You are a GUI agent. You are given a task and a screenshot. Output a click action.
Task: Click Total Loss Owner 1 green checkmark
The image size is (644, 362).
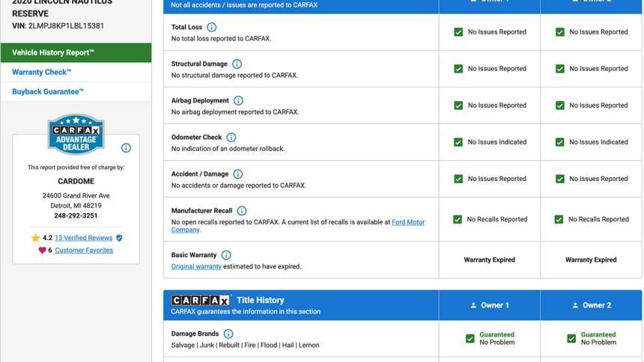coord(458,32)
